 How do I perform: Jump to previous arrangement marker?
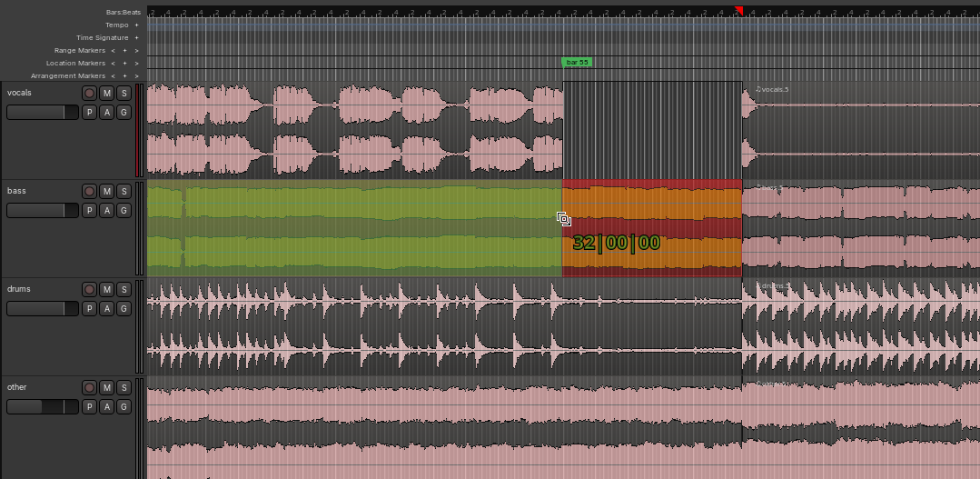coord(114,75)
